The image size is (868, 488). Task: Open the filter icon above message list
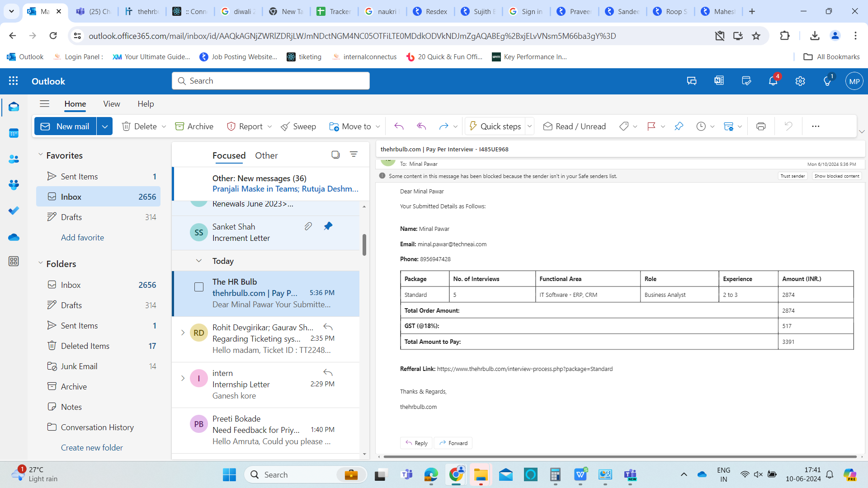354,155
